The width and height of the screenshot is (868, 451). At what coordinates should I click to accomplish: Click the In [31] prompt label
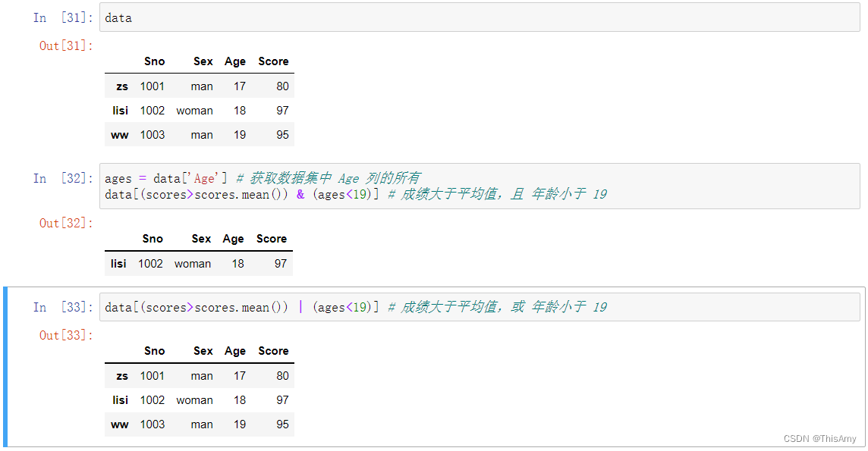coord(62,17)
